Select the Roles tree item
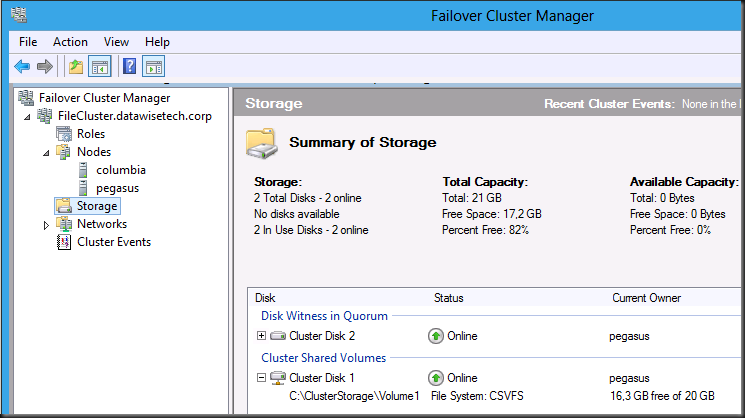 (91, 134)
